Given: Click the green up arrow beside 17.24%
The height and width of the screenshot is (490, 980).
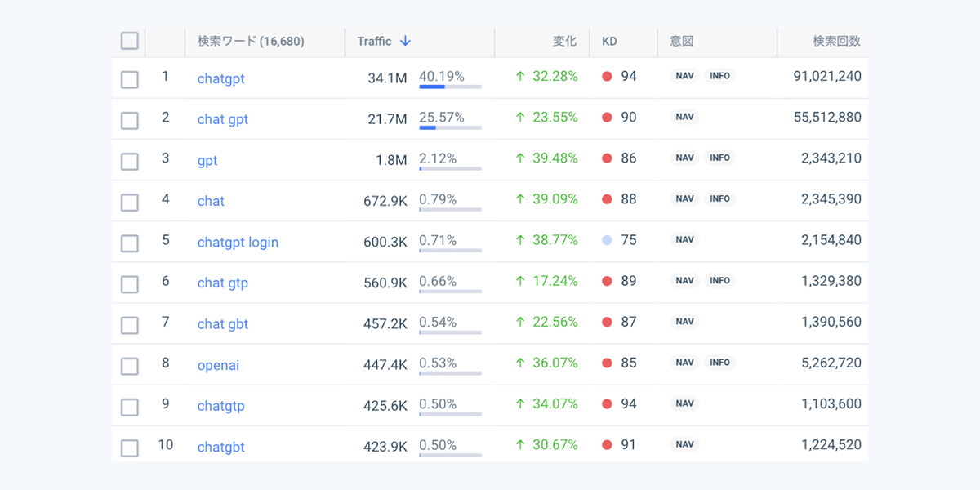Looking at the screenshot, I should [520, 280].
